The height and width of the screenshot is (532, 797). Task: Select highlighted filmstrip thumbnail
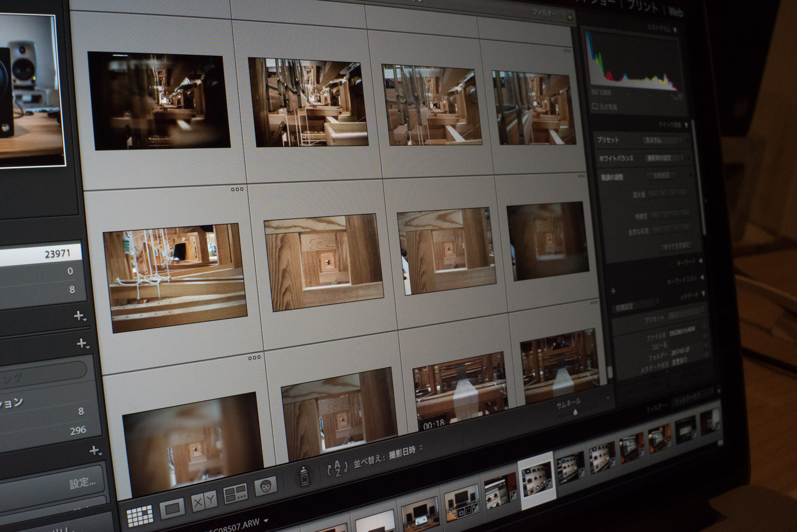(x=537, y=480)
